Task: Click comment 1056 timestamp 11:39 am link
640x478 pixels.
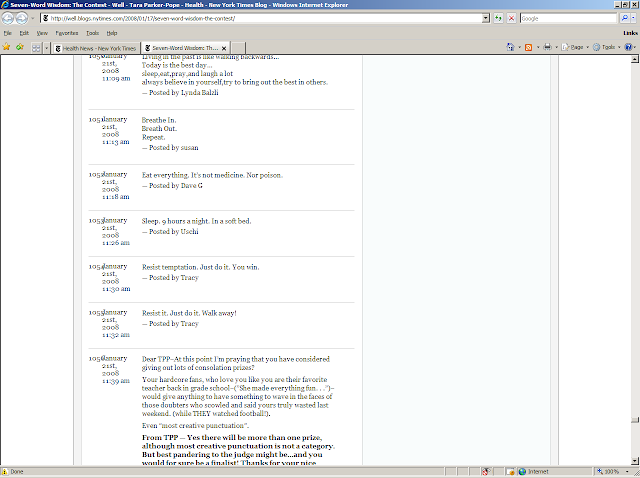Action: [x=116, y=381]
